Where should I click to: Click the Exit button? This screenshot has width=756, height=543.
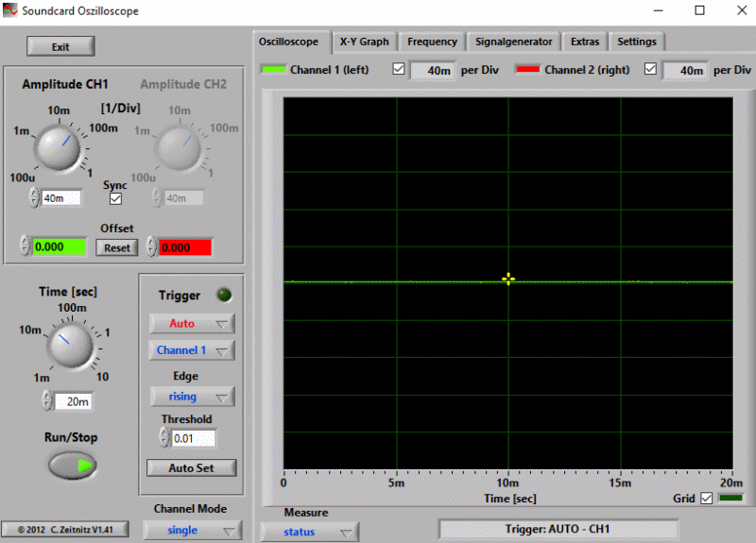point(60,46)
